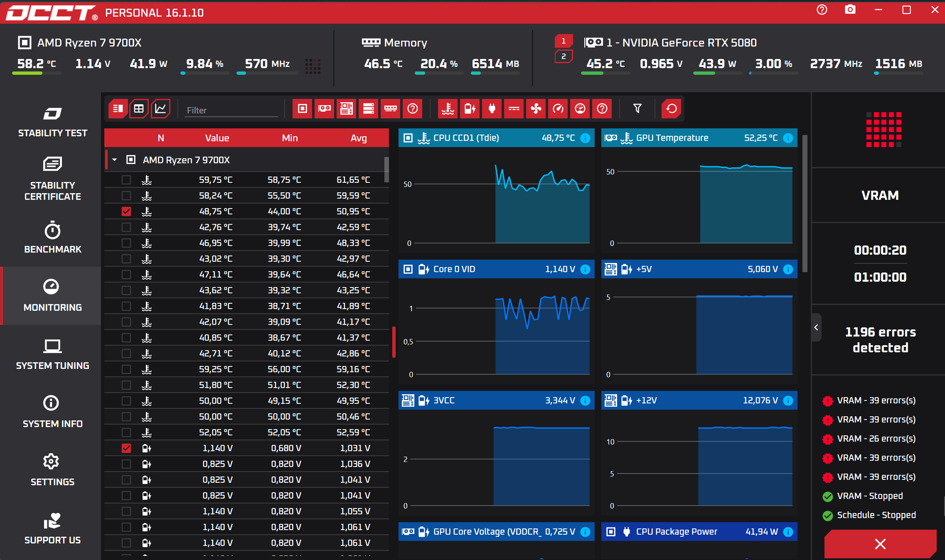Select the 'VRAM - Stopped' log entry
Screen dimensions: 945x560
click(x=863, y=496)
